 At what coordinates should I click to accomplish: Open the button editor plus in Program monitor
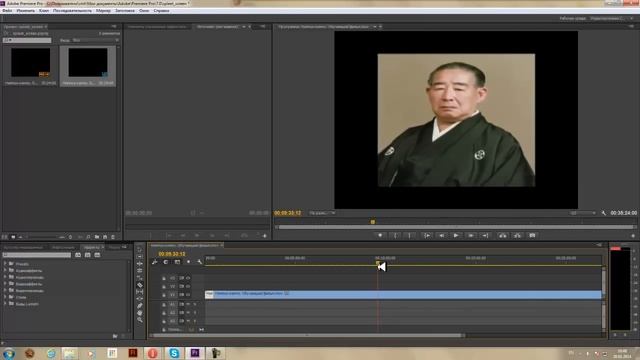click(x=633, y=236)
